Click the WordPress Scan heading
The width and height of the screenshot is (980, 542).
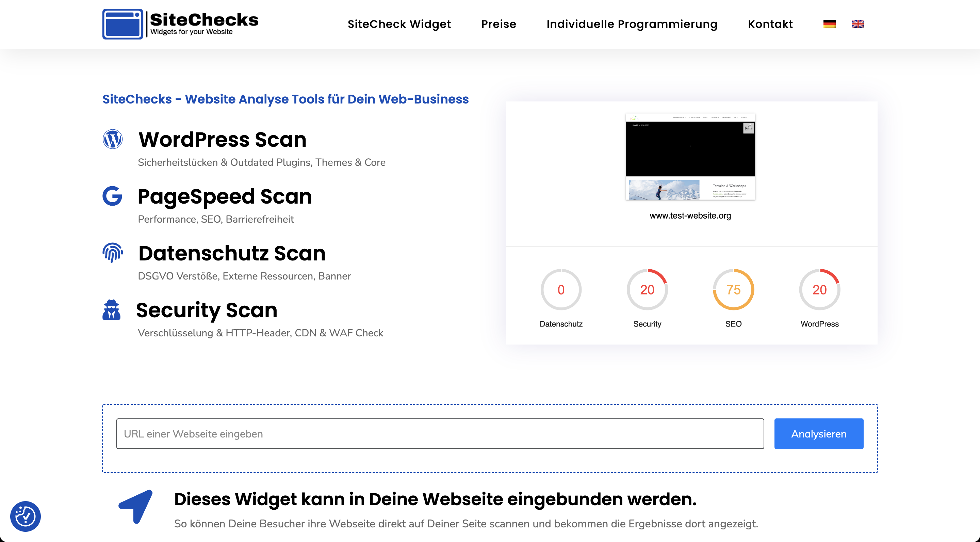pos(223,139)
